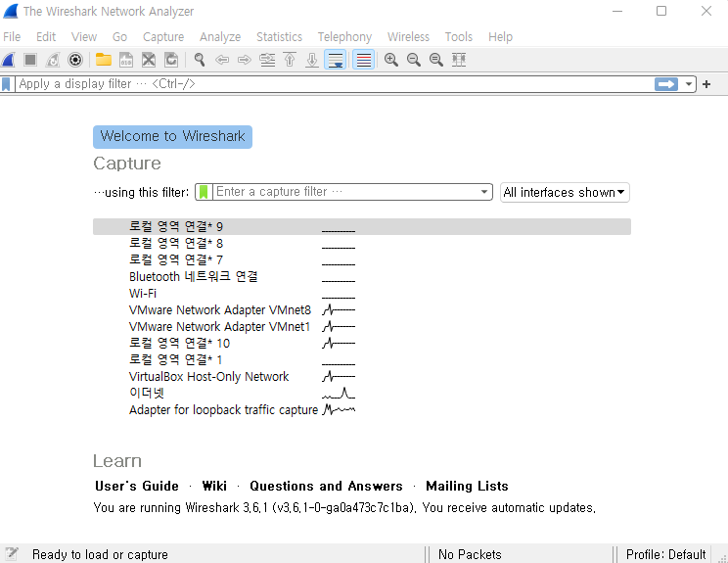
Task: Restart the current capture icon
Action: pos(53,60)
